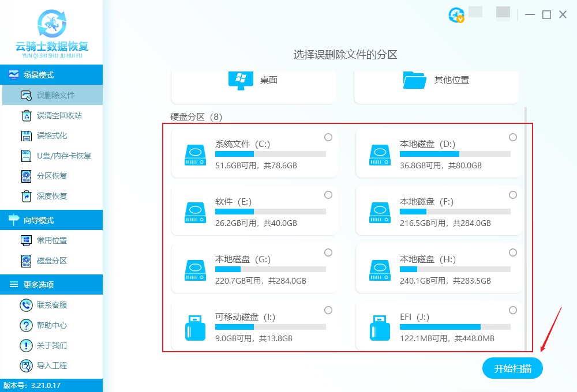This screenshot has width=577, height=392.
Task: Click the 系统文件 (C:) drive icon
Action: (195, 155)
